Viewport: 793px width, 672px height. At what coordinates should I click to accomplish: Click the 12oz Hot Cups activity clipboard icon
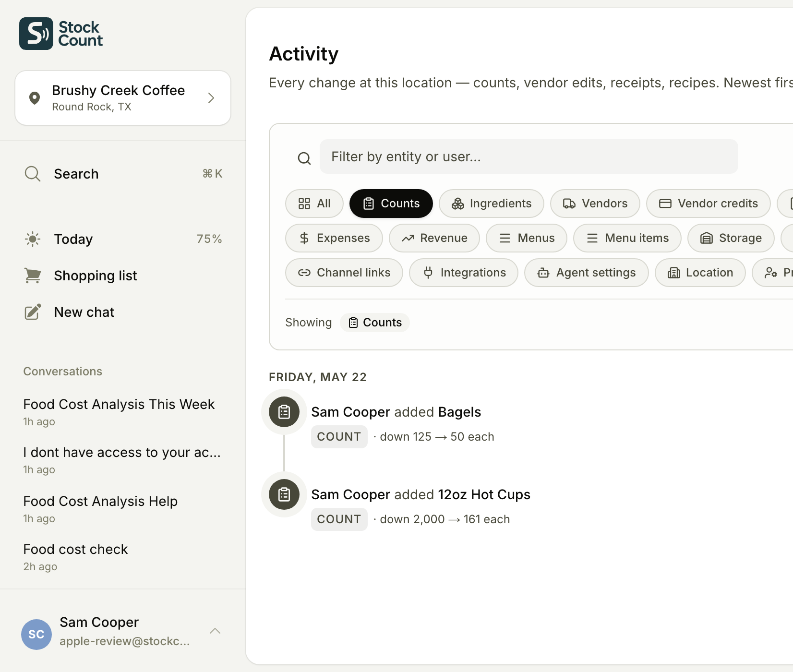click(284, 494)
